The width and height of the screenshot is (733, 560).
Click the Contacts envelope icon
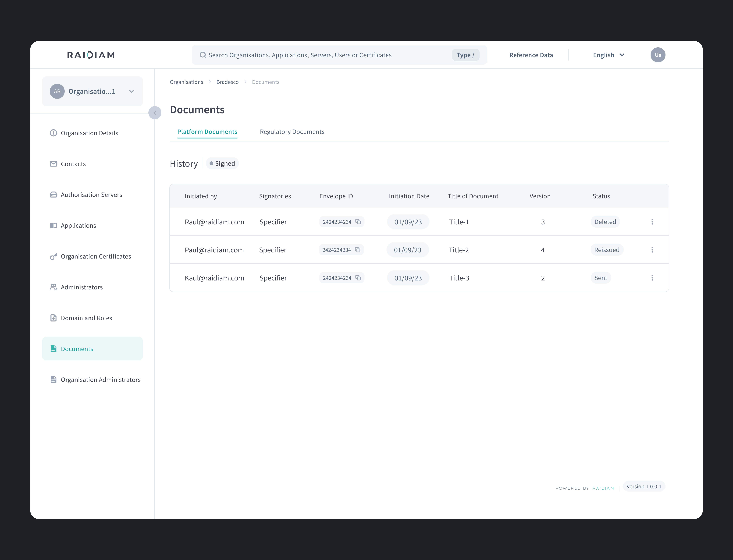[53, 164]
